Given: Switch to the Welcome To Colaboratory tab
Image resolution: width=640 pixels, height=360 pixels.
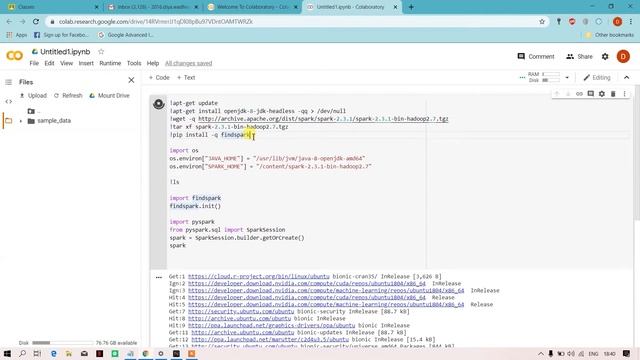Looking at the screenshot, I should (x=253, y=7).
